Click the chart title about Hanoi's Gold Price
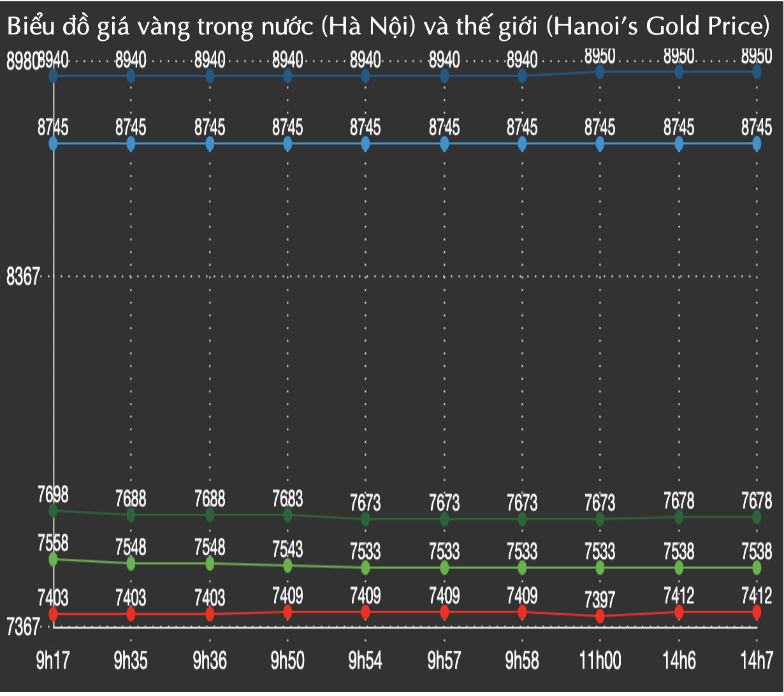Image resolution: width=784 pixels, height=696 pixels. (x=391, y=27)
